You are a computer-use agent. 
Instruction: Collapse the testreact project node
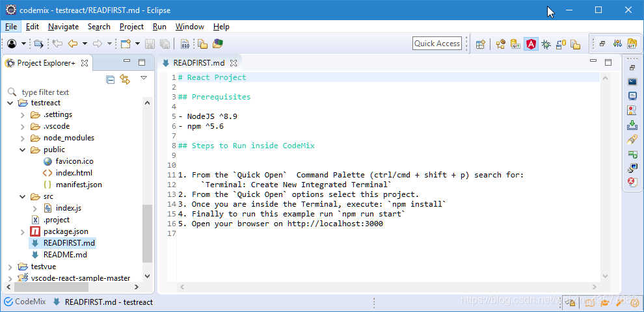(x=10, y=103)
